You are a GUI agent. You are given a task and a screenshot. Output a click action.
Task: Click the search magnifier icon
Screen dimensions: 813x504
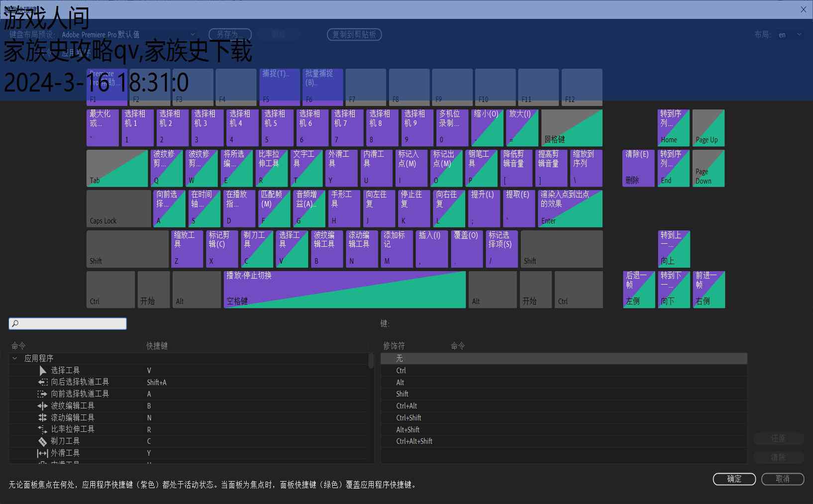click(15, 324)
